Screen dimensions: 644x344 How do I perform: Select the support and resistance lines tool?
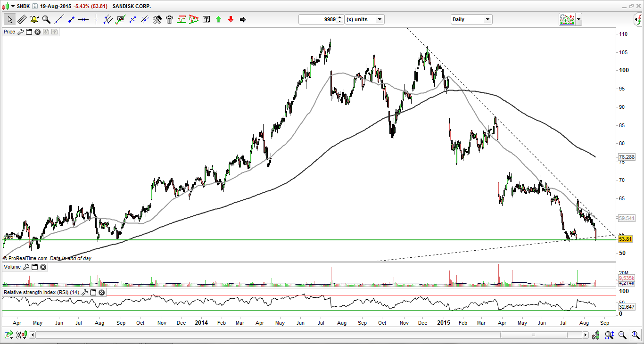tap(182, 19)
